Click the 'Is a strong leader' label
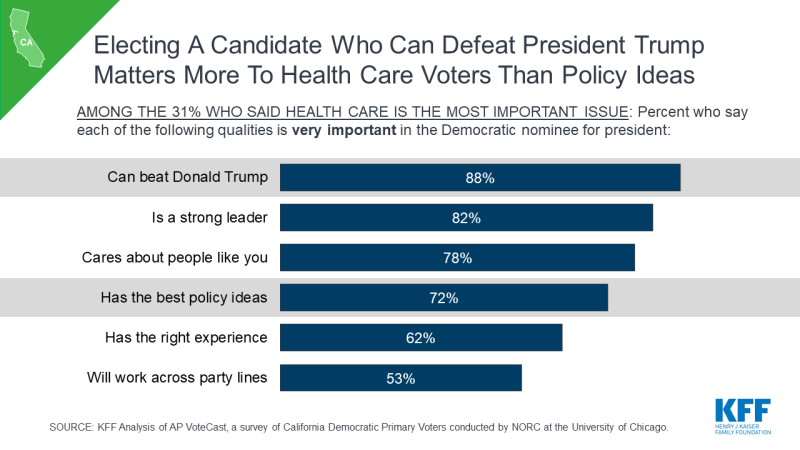800x450 pixels. (210, 218)
